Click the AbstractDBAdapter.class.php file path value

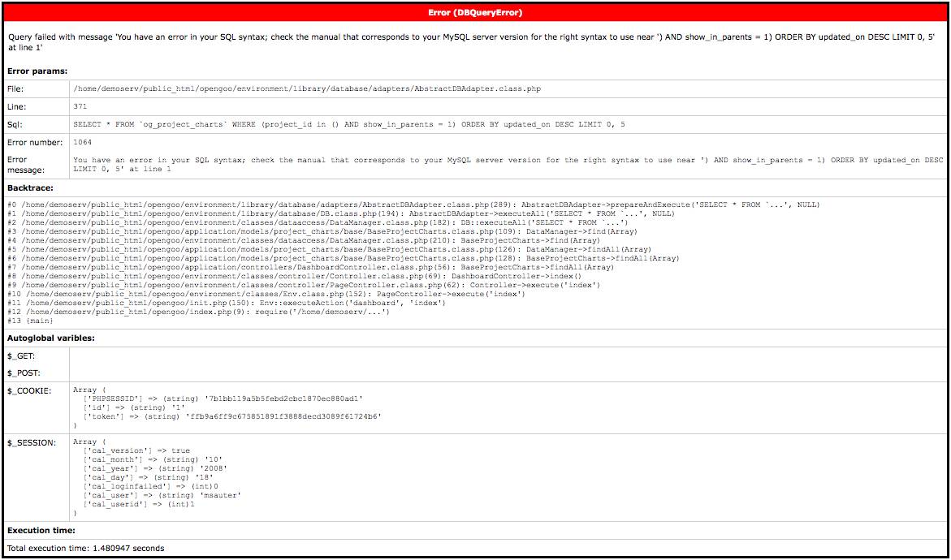click(x=306, y=88)
